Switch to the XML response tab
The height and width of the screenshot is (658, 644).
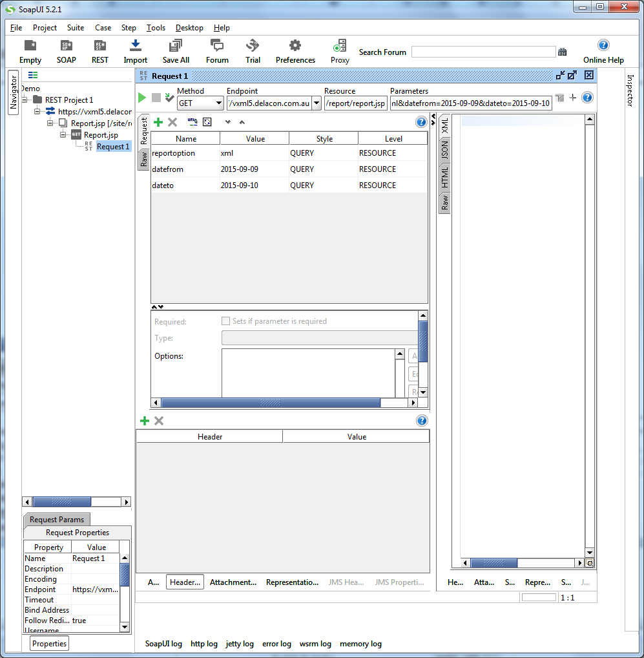coord(444,126)
